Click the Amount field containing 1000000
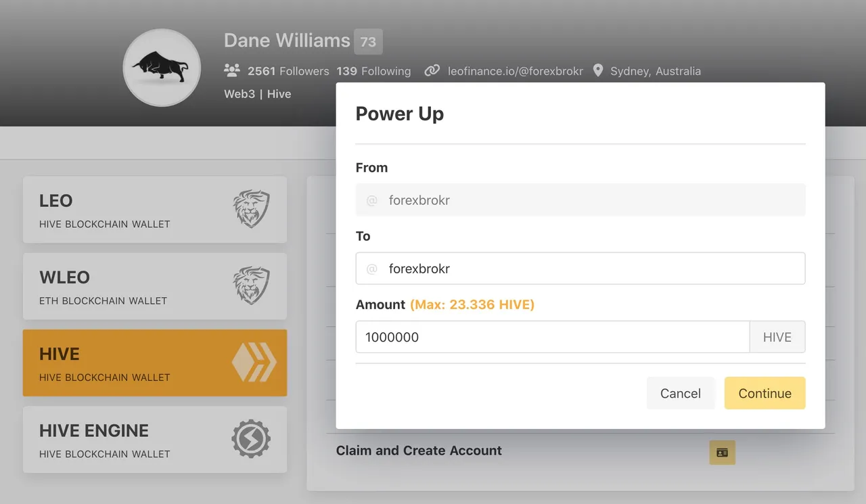The height and width of the screenshot is (504, 866). tap(553, 337)
